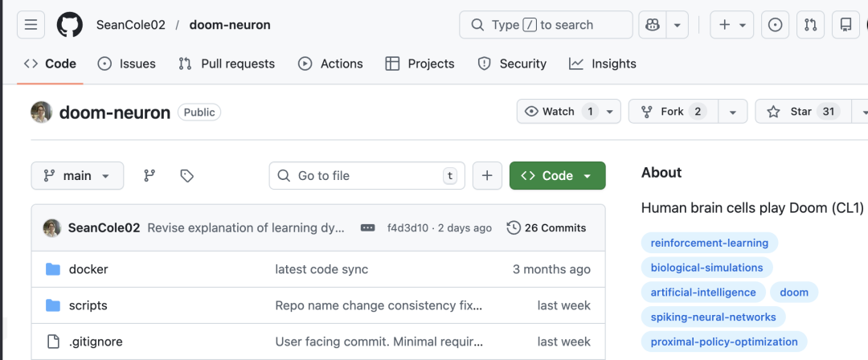Image resolution: width=868 pixels, height=360 pixels.
Task: Open the Copilot chat icon
Action: pyautogui.click(x=653, y=25)
